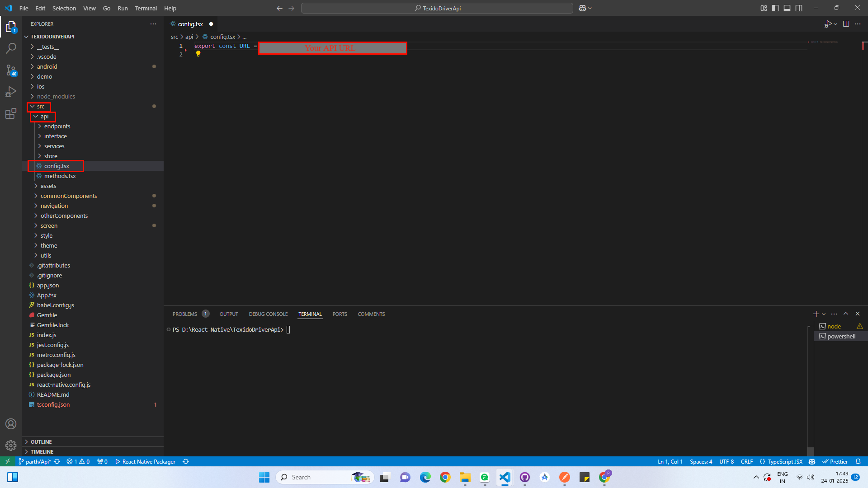Click the lightbulb code action icon
Image resolution: width=868 pixels, height=488 pixels.
tap(198, 54)
